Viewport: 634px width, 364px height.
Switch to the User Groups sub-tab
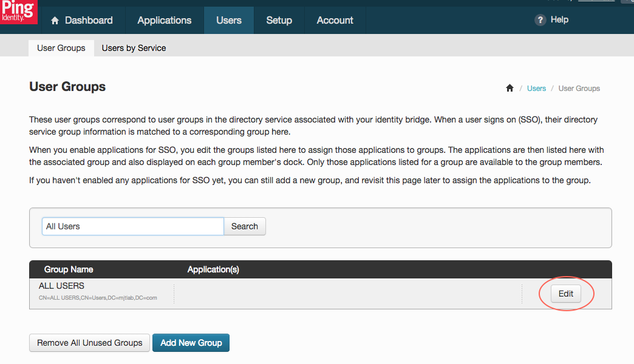click(61, 48)
